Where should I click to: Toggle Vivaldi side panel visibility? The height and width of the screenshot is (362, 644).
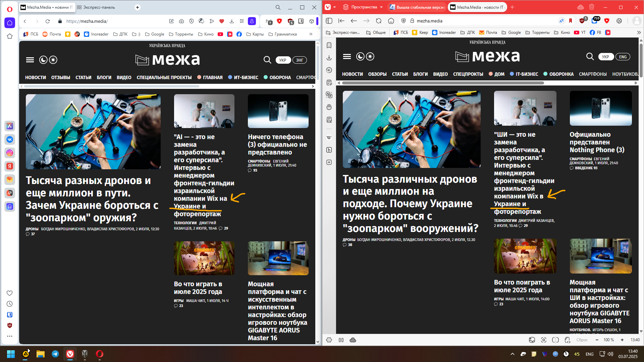329,21
